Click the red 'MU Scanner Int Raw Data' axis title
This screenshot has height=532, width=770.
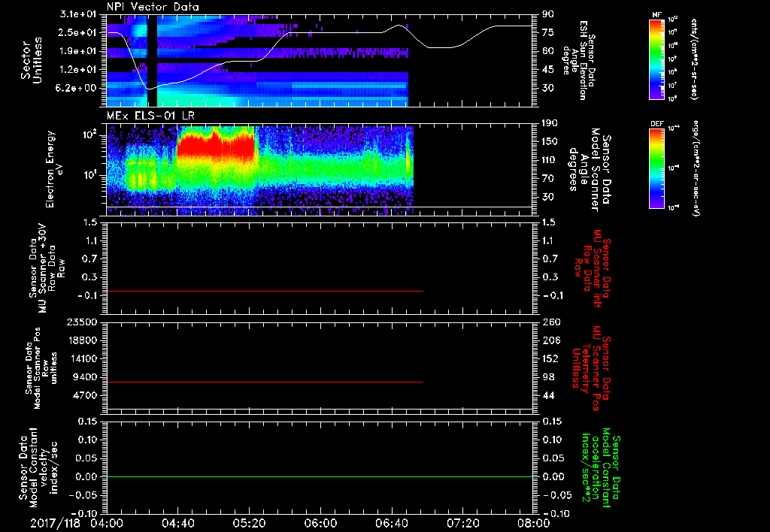click(592, 269)
